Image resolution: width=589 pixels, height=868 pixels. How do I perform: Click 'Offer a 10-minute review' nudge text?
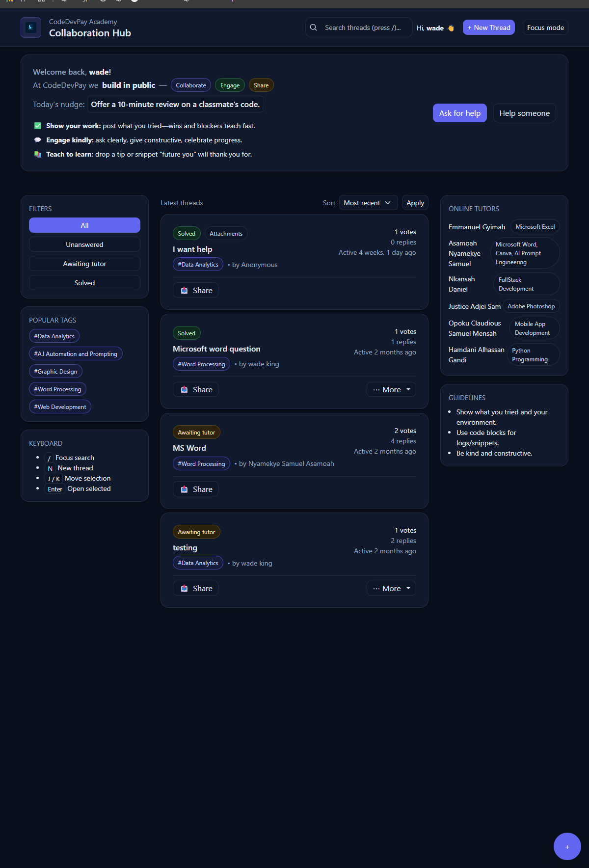[x=175, y=105]
